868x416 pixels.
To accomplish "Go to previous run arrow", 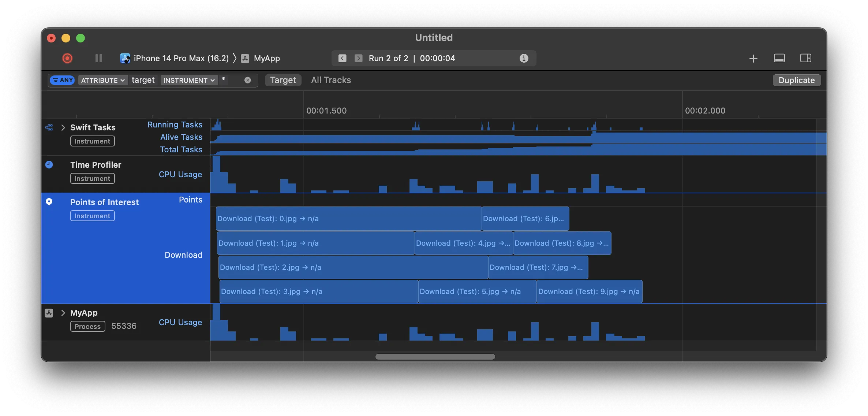I will click(342, 58).
